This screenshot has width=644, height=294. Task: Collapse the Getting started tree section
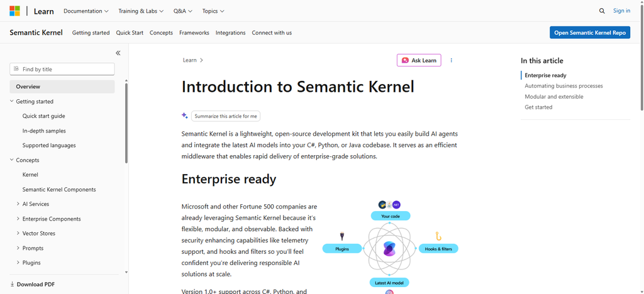[12, 101]
